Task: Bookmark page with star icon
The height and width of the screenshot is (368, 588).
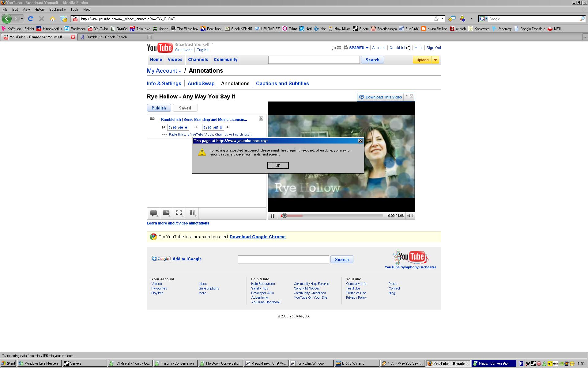Action: [436, 19]
